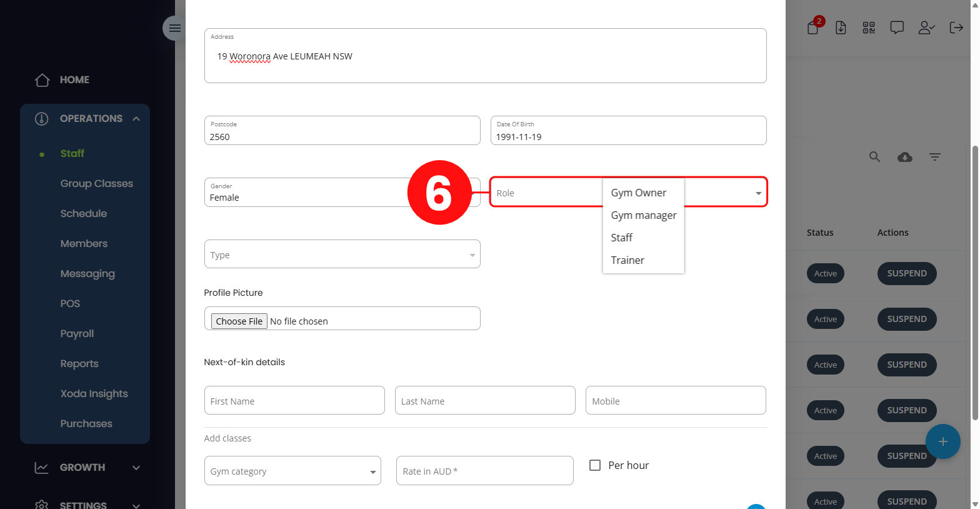Viewport: 980px width, 509px height.
Task: Open the Gym category dropdown
Action: [292, 471]
